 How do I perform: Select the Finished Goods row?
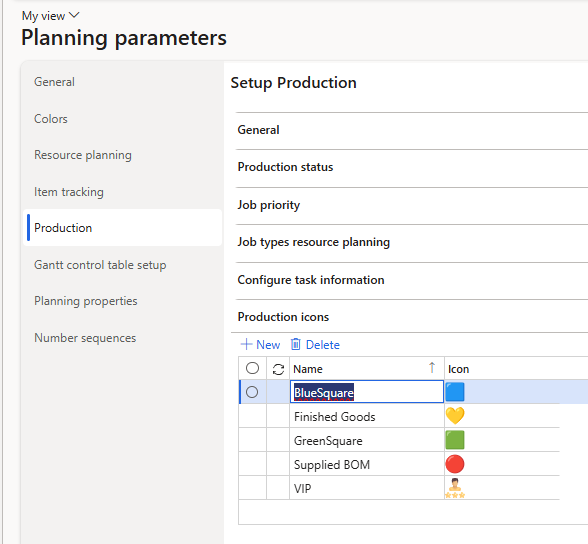point(335,417)
